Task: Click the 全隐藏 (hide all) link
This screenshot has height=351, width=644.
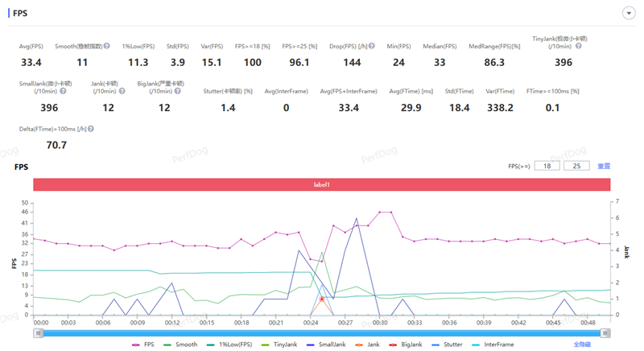Action: (x=584, y=345)
